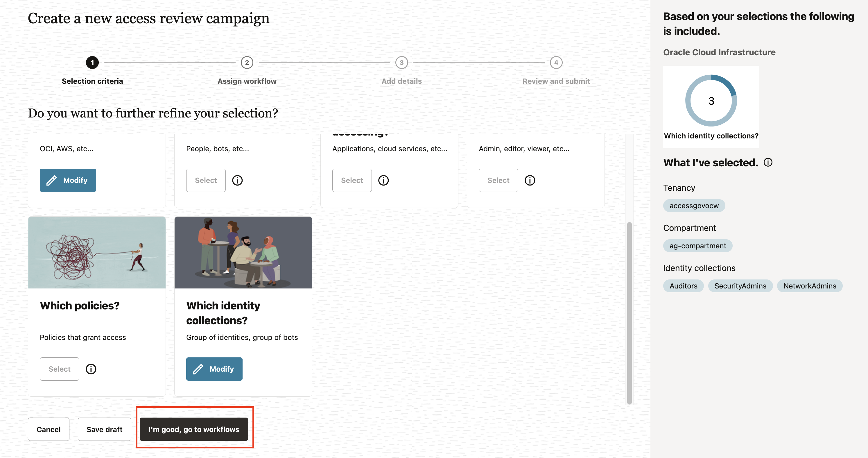Click the Save draft button
Viewport: 868px width, 458px height.
104,429
